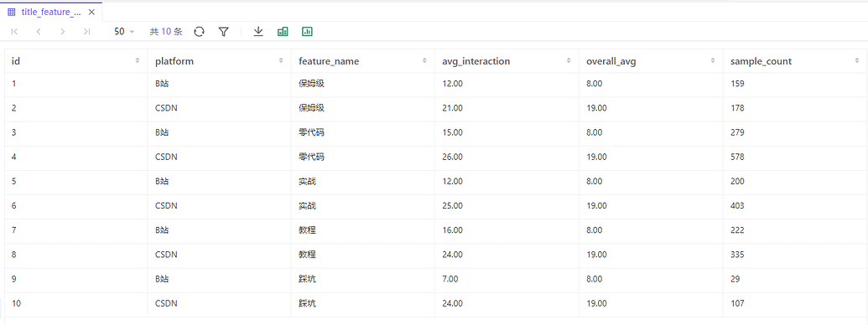
Task: Refresh the table data
Action: 200,32
